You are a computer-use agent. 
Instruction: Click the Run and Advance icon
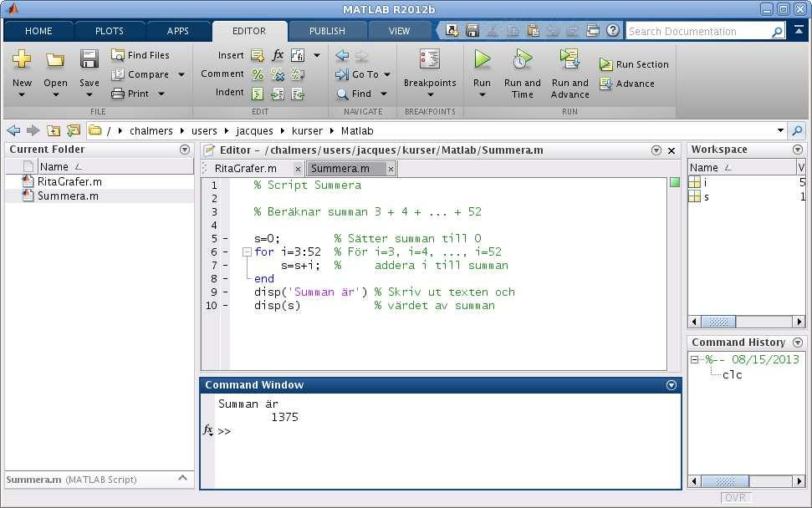pyautogui.click(x=569, y=59)
